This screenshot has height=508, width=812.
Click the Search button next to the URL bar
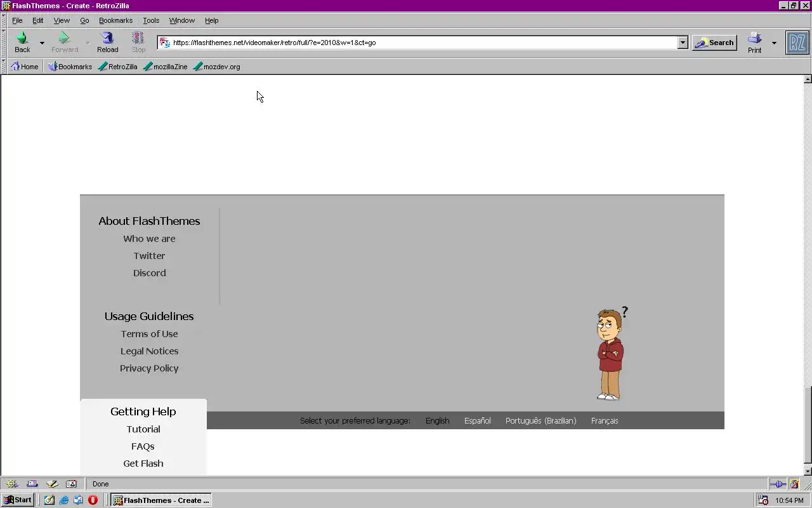pyautogui.click(x=714, y=43)
